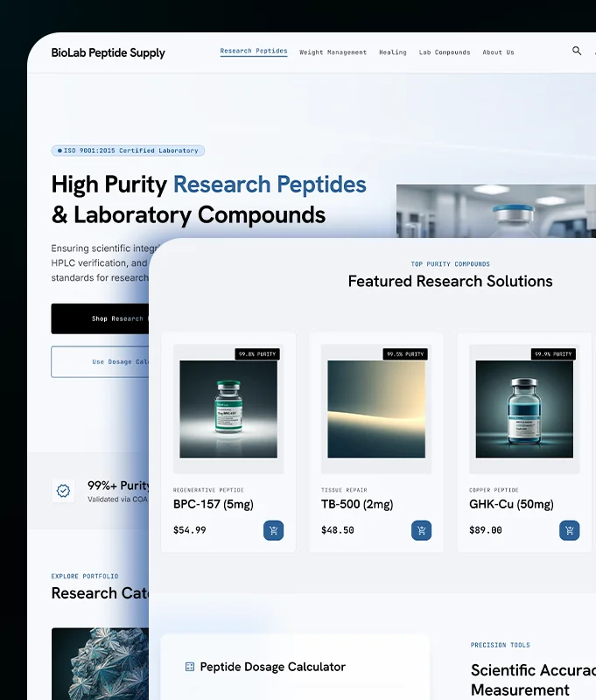The image size is (596, 700).
Task: Add GHK-Cu (50mg) to cart
Action: coord(569,530)
